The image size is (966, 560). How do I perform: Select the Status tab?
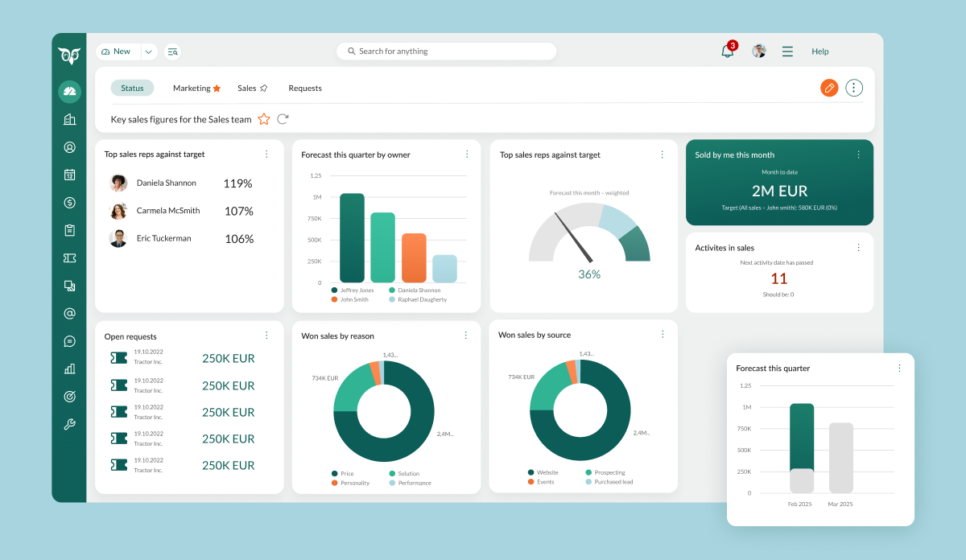coord(132,88)
